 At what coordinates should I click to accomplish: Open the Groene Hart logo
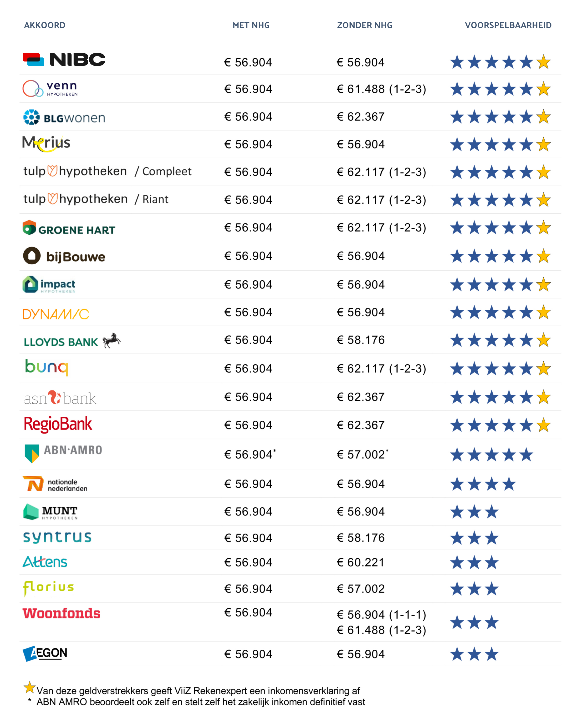point(69,228)
